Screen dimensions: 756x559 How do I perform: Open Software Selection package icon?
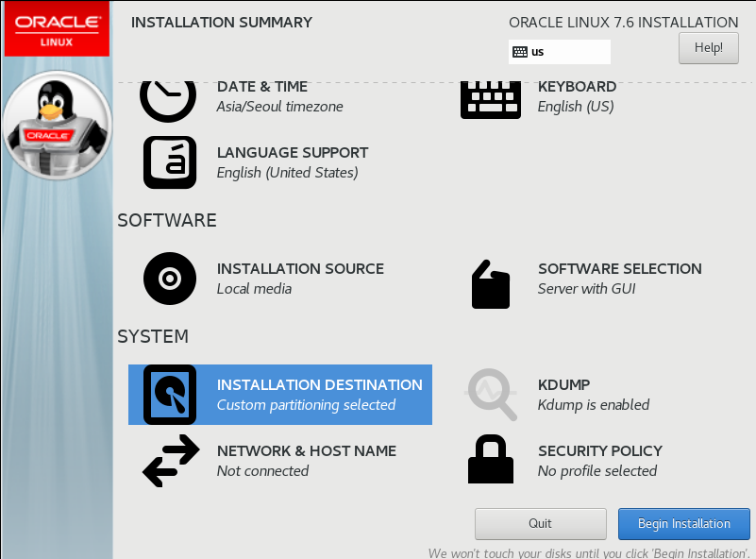coord(491,284)
